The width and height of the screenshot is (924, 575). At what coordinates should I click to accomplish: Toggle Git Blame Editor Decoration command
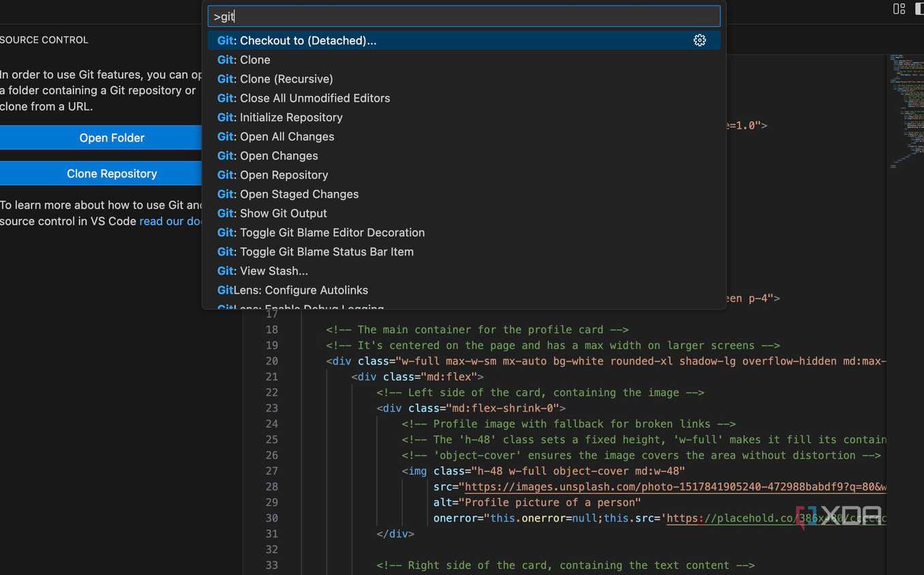tap(464, 232)
